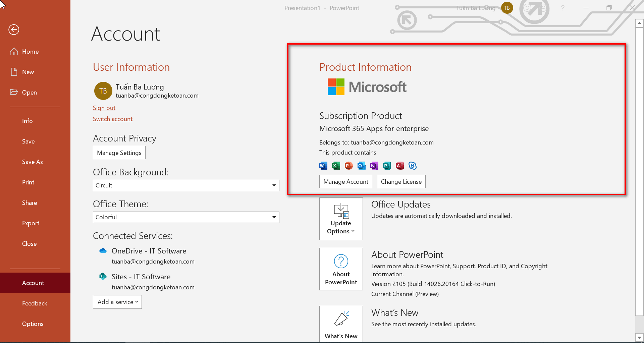Click the user name in the title bar

[x=476, y=8]
